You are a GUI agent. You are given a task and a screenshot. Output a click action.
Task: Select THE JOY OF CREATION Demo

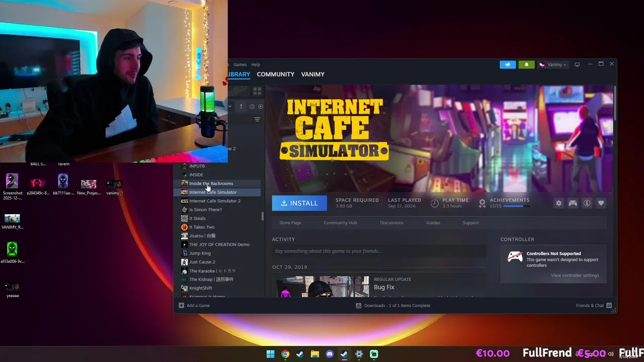pos(220,244)
